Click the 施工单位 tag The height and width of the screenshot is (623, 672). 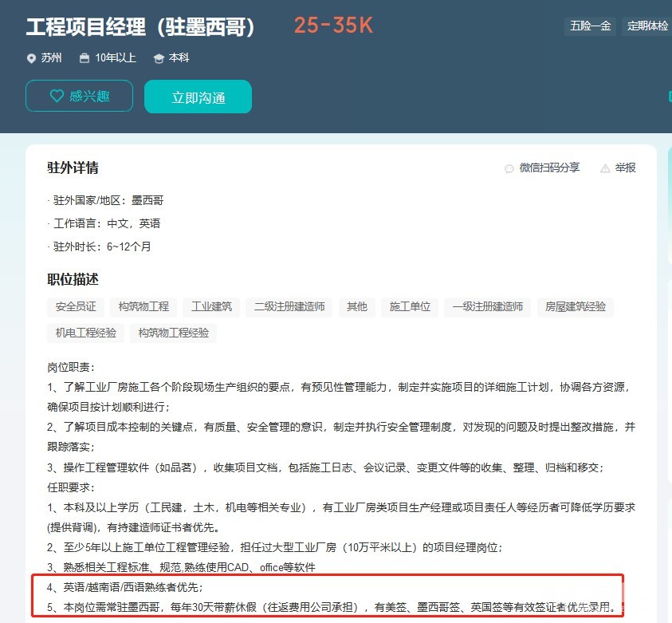click(x=410, y=307)
